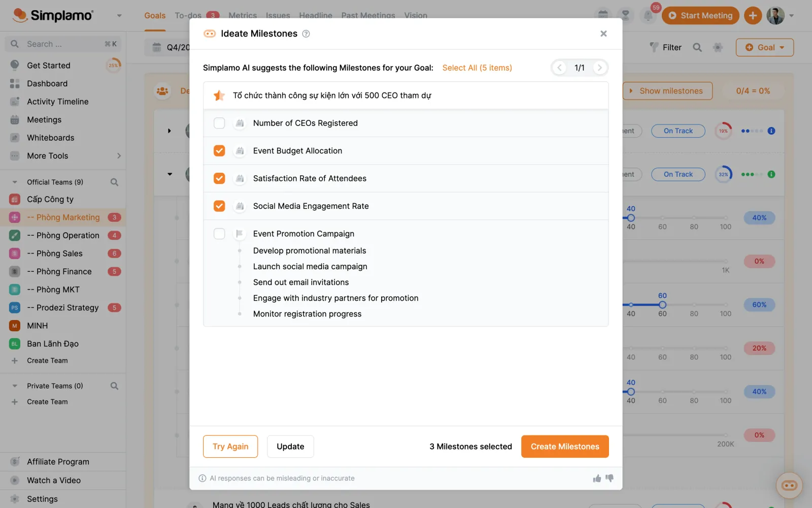Click the sidebar Search field
812x508 pixels.
click(63, 44)
